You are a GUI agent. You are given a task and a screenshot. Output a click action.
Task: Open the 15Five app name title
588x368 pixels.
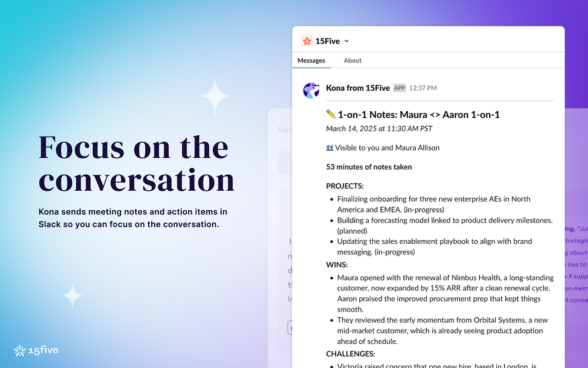pyautogui.click(x=328, y=41)
